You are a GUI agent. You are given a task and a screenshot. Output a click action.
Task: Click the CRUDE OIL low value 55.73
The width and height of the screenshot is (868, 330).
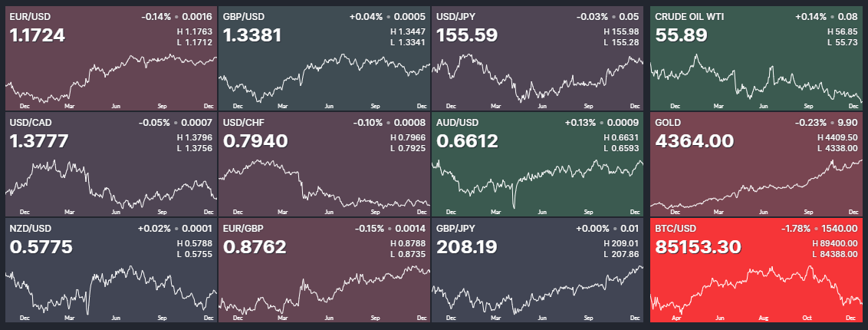click(x=842, y=42)
